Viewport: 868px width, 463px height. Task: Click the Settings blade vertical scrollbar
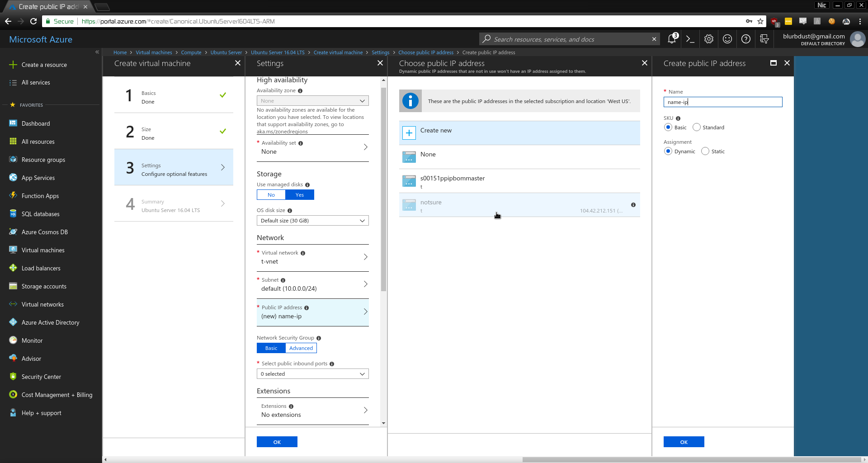tap(383, 190)
